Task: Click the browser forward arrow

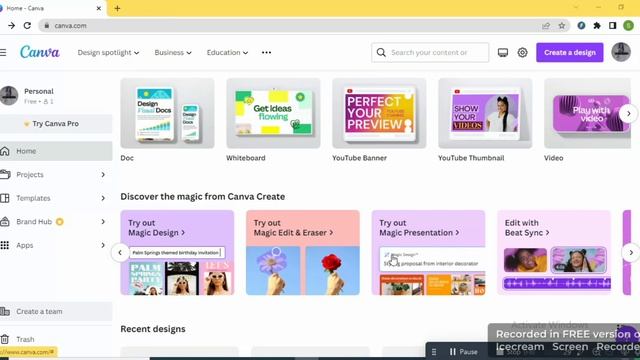Action: click(x=11, y=25)
